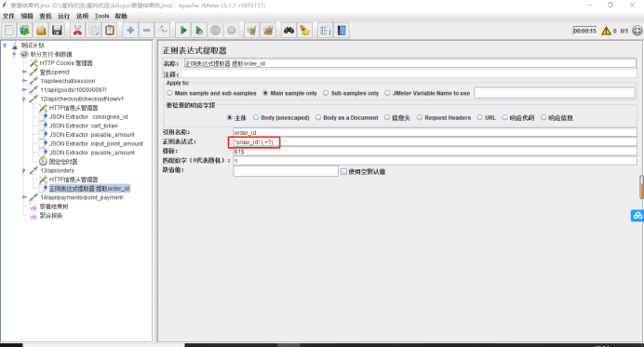Click the Open file folder icon
The image size is (644, 347).
click(x=41, y=31)
